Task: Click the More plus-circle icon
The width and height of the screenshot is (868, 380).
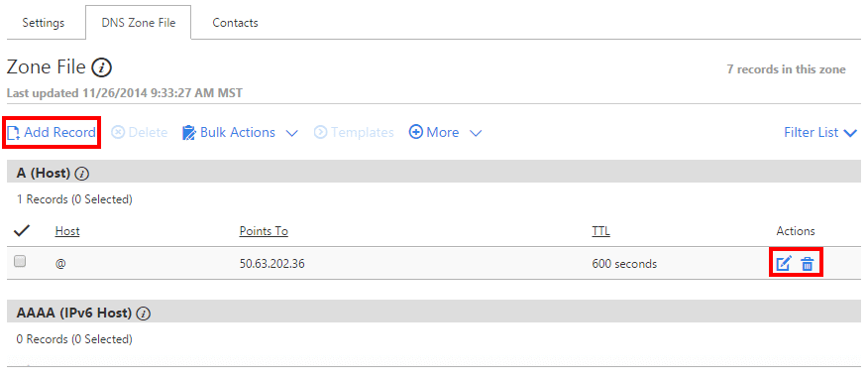Action: coord(416,132)
